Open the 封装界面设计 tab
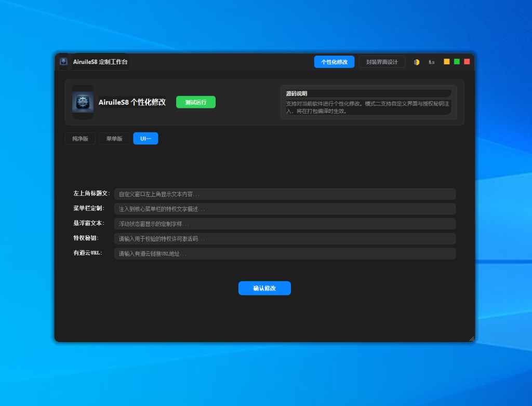The height and width of the screenshot is (406, 532). pos(382,62)
